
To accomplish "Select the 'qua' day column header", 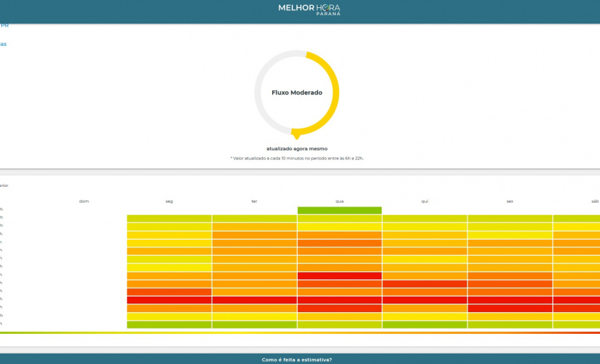I will (x=340, y=201).
